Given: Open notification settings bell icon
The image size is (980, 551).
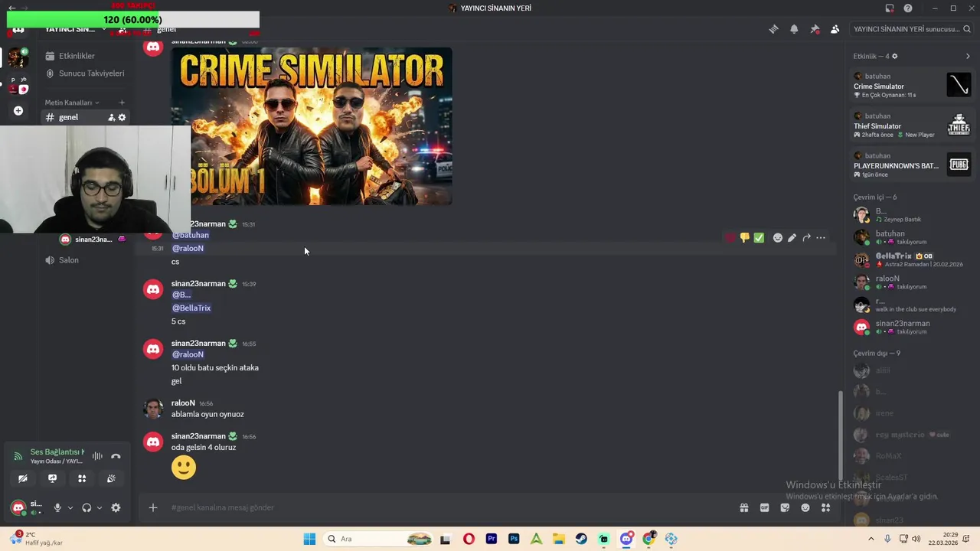Looking at the screenshot, I should 794,29.
